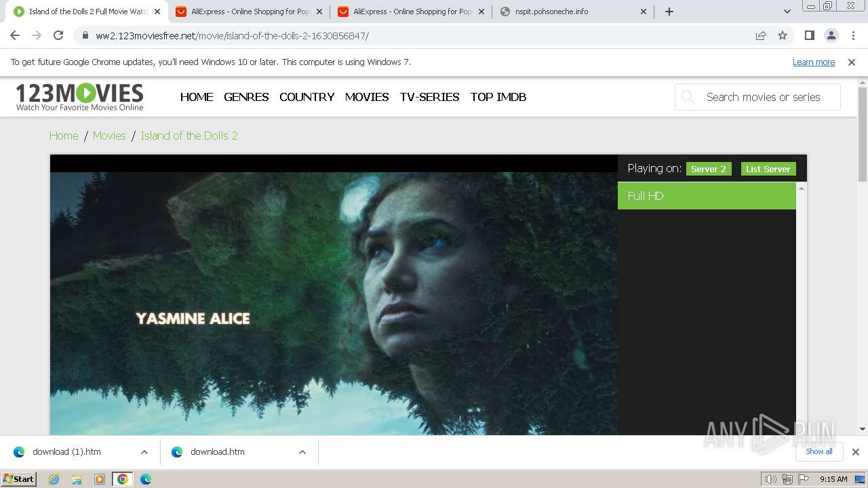Open Chrome three-dot menu
The height and width of the screenshot is (488, 868).
[x=852, y=35]
